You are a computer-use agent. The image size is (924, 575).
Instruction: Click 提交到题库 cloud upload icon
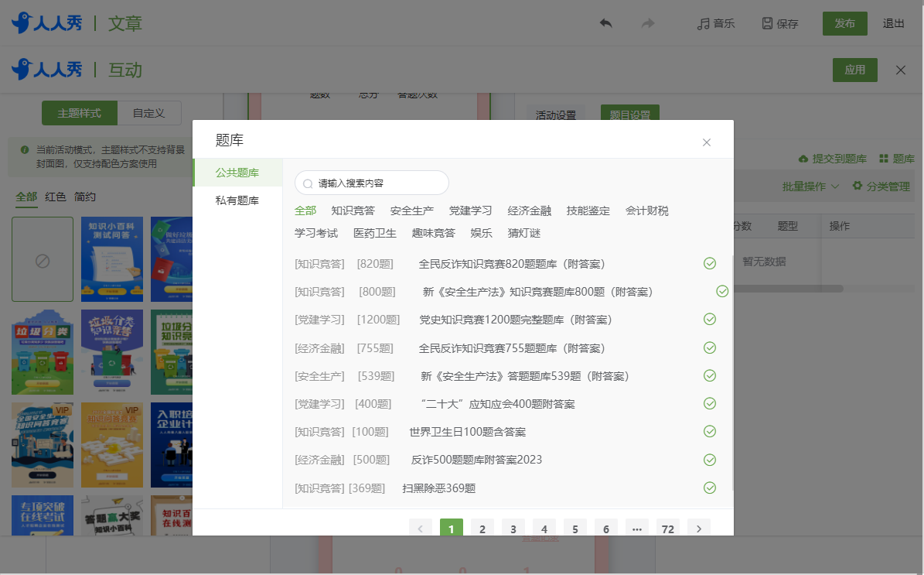click(x=803, y=159)
